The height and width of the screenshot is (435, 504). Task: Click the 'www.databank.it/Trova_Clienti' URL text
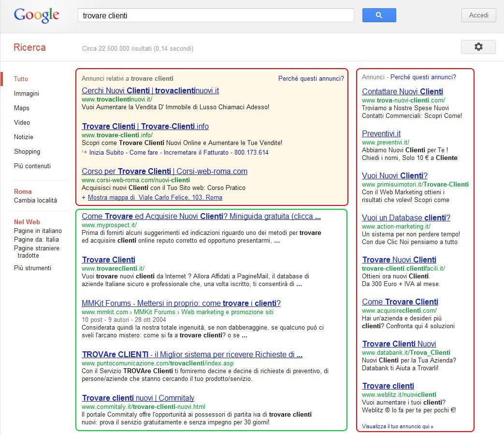[x=406, y=353]
